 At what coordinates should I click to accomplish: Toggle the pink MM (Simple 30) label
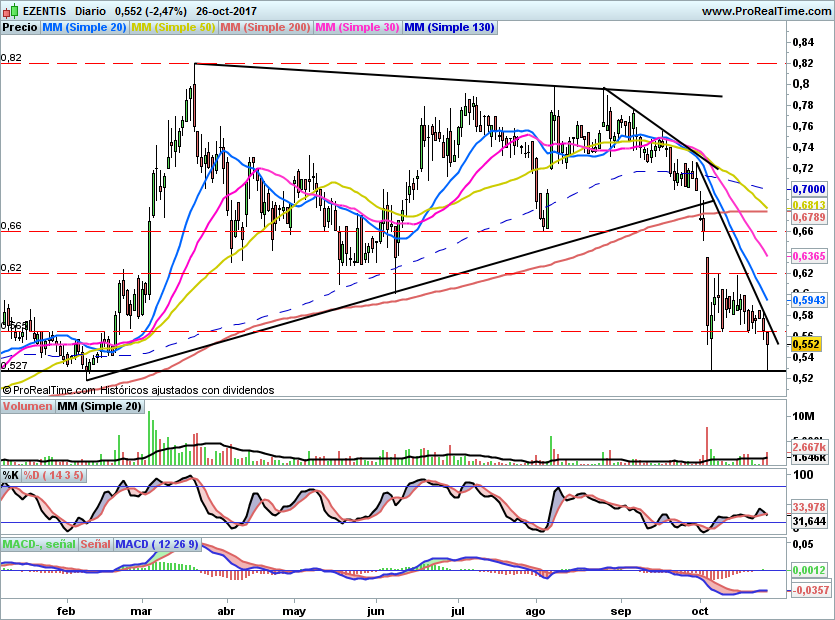pyautogui.click(x=357, y=28)
